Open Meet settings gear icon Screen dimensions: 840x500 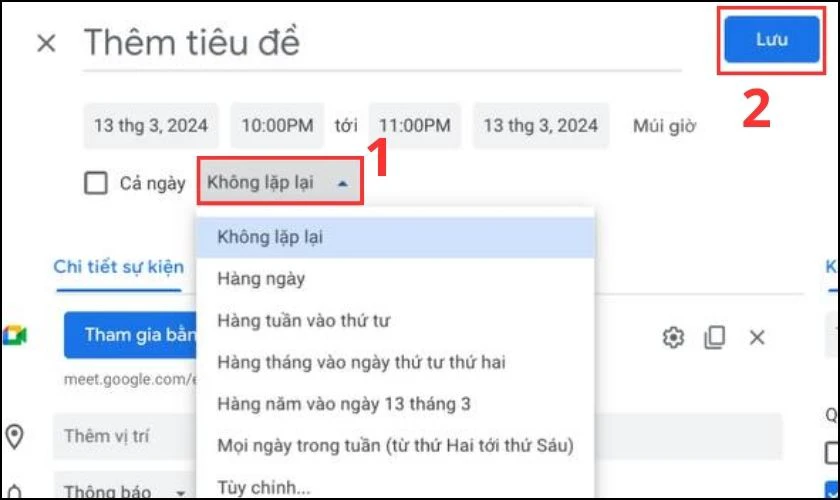point(673,338)
